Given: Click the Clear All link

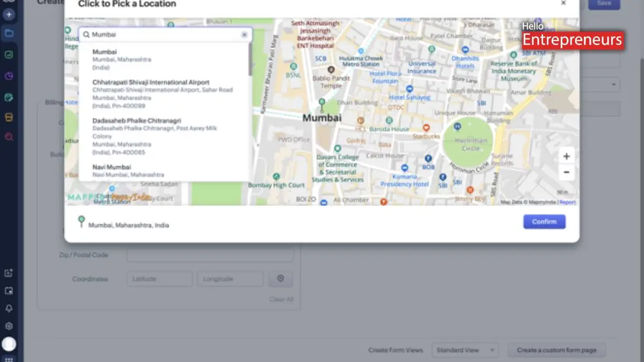Looking at the screenshot, I should coord(281,299).
